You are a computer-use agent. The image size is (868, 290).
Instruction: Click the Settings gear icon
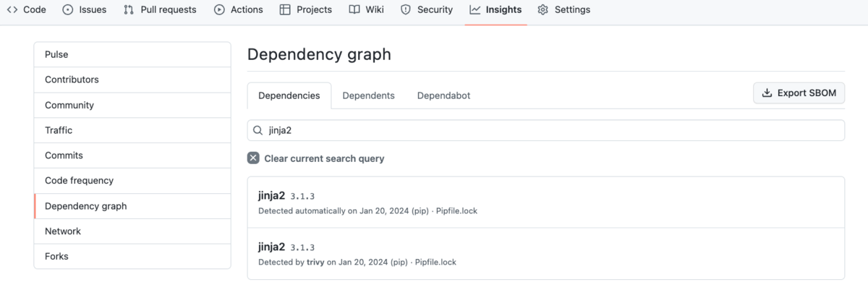[543, 10]
